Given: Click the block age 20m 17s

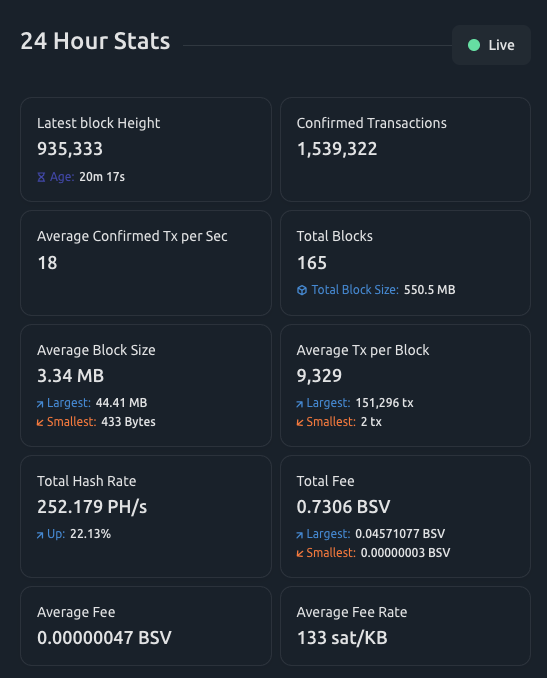Looking at the screenshot, I should [x=102, y=177].
